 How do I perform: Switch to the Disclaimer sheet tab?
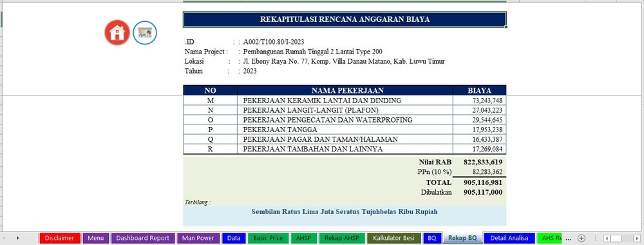(59, 238)
